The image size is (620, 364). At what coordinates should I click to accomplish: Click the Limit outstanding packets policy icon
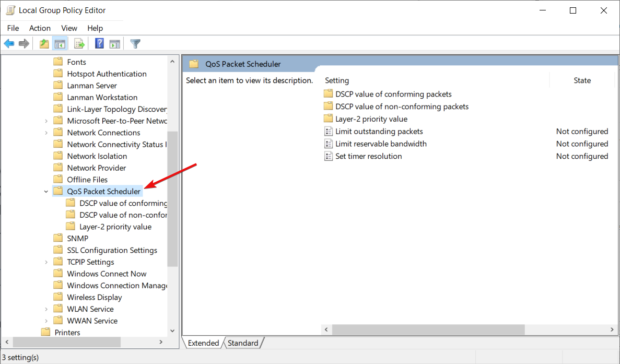pos(328,131)
